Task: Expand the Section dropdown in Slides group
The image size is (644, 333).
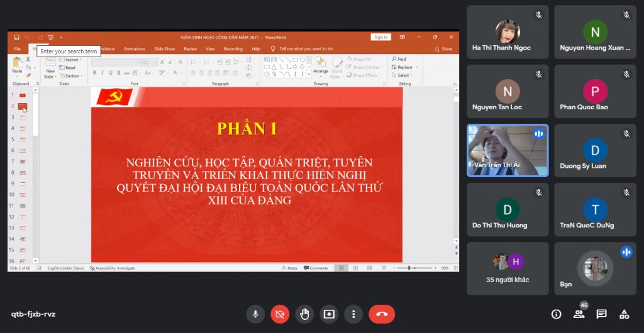Action: coord(72,75)
